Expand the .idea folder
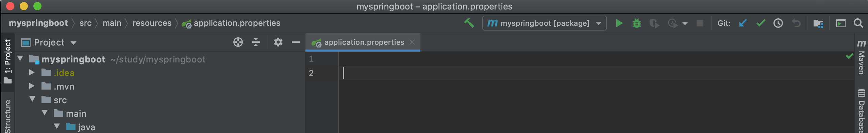 [x=32, y=73]
